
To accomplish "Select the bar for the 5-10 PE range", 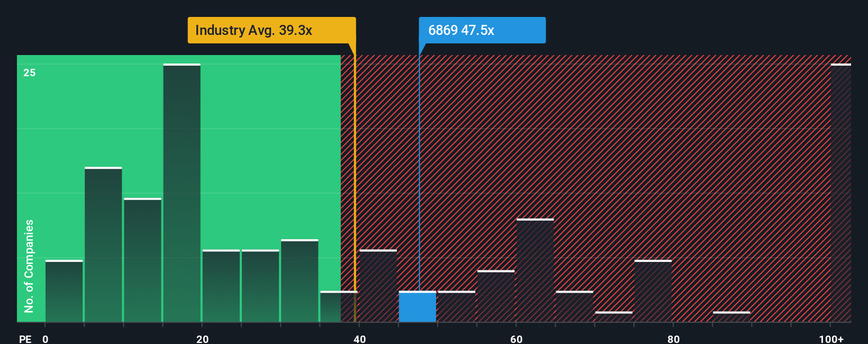I will click(x=103, y=245).
